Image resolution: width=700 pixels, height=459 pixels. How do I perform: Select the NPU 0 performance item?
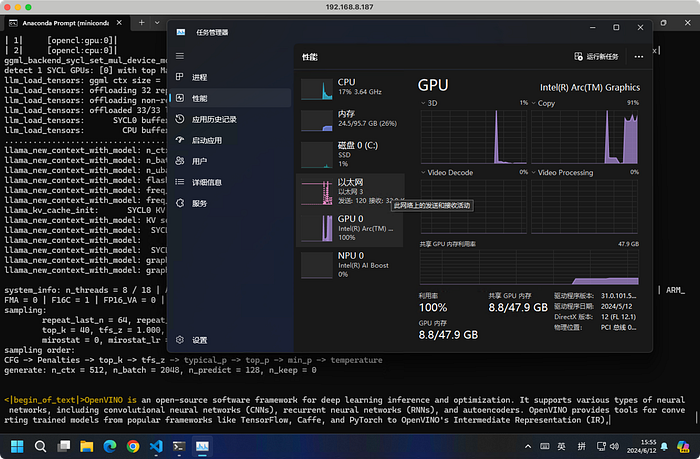tap(350, 265)
